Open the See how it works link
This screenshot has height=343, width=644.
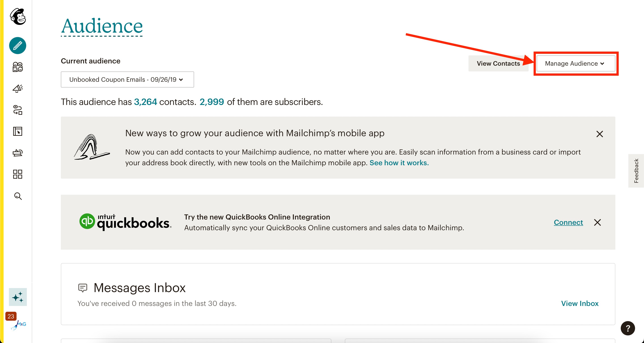(x=399, y=163)
